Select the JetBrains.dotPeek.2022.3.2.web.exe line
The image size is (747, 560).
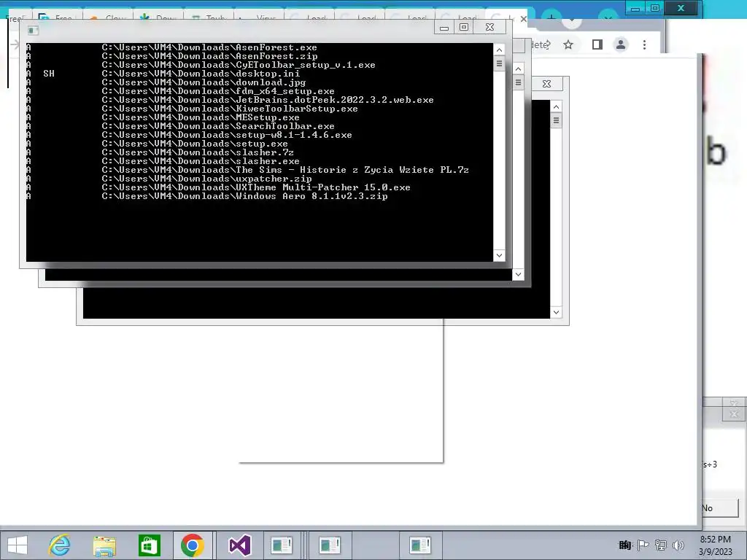click(x=267, y=100)
